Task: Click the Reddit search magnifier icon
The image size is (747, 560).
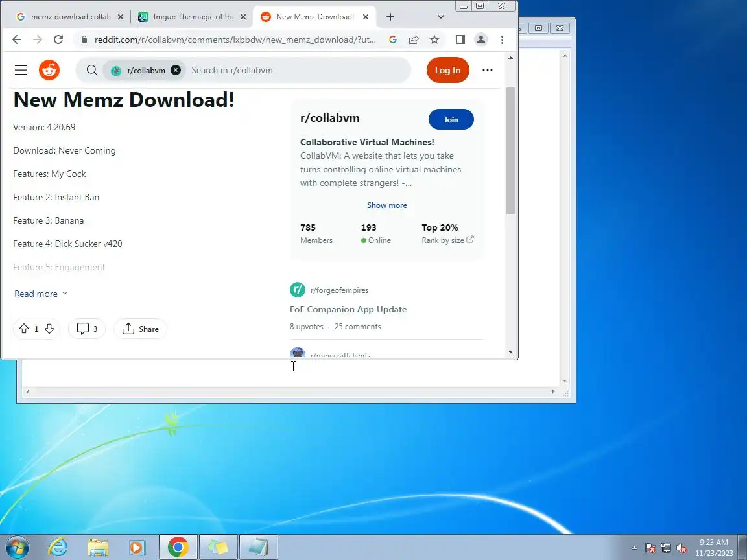Action: (x=91, y=70)
